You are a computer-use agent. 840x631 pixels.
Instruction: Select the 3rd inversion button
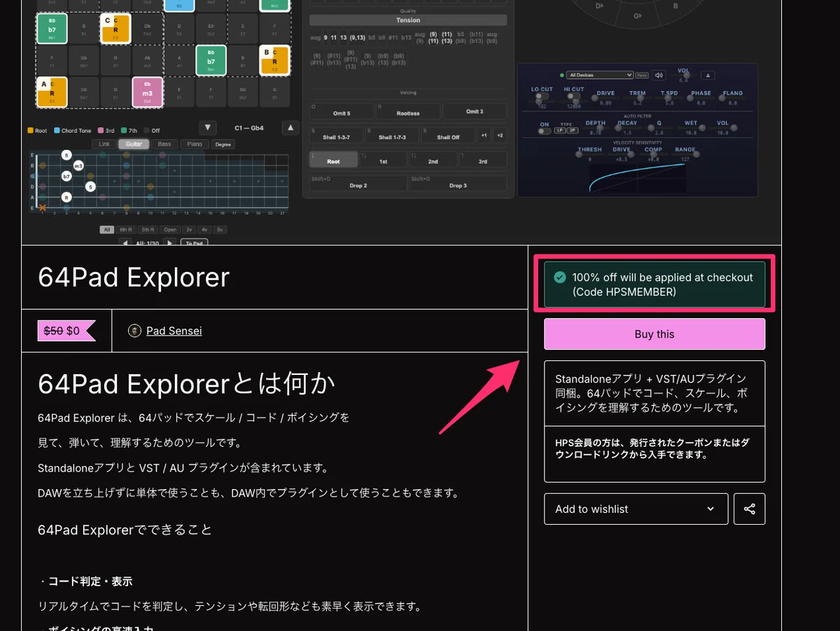(x=482, y=160)
